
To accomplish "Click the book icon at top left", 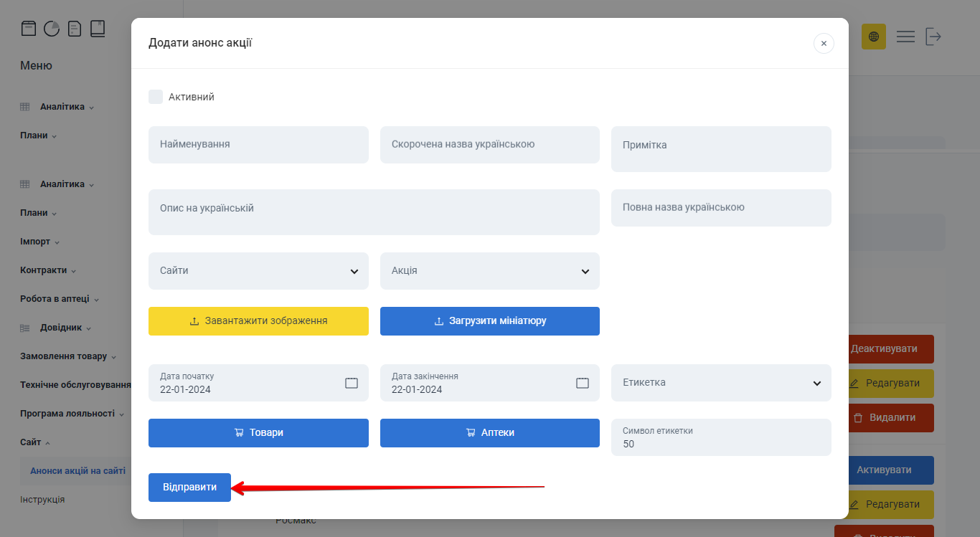I will pyautogui.click(x=98, y=27).
